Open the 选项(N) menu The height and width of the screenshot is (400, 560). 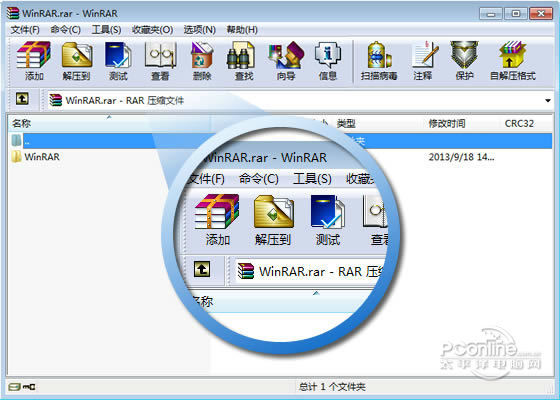(x=200, y=30)
